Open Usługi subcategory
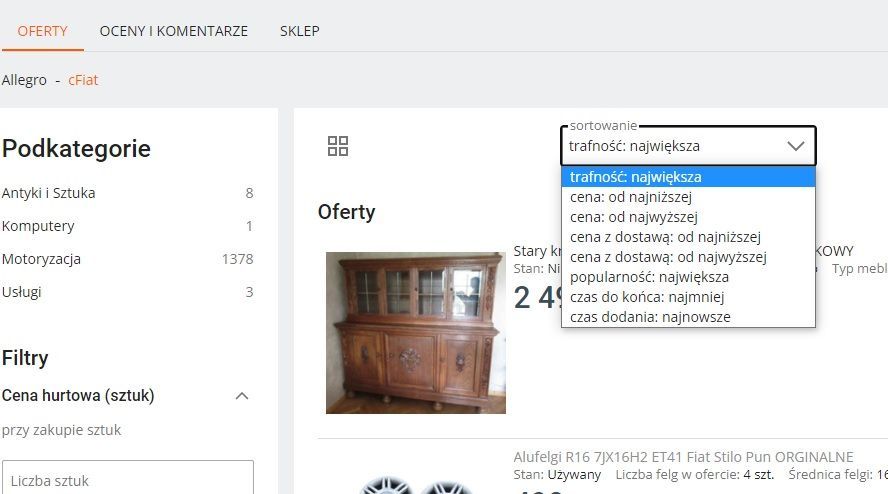Image resolution: width=888 pixels, height=494 pixels. [22, 292]
